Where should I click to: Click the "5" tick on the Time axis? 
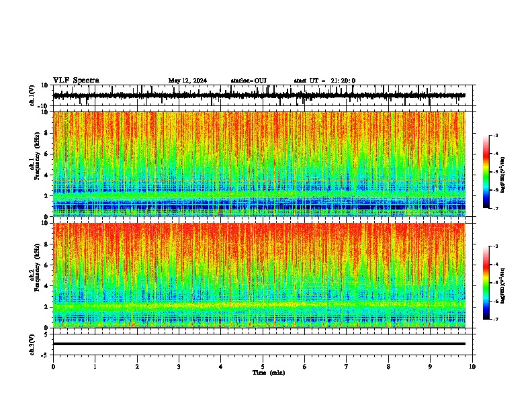pos(263,367)
